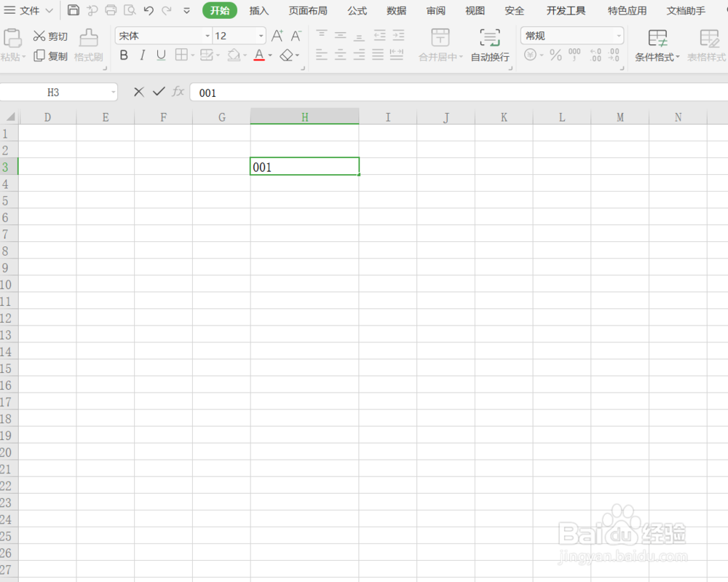Toggle Underline formatting
Viewport: 728px width, 582px height.
click(x=161, y=55)
